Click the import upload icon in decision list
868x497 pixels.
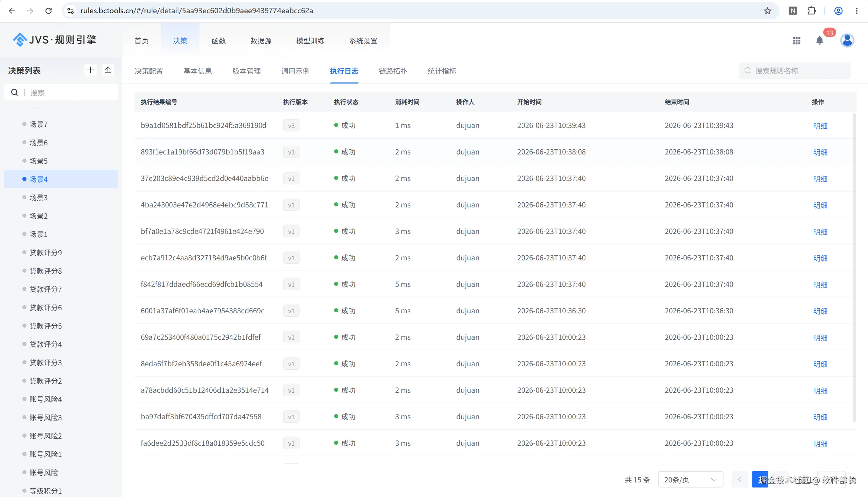pos(108,70)
